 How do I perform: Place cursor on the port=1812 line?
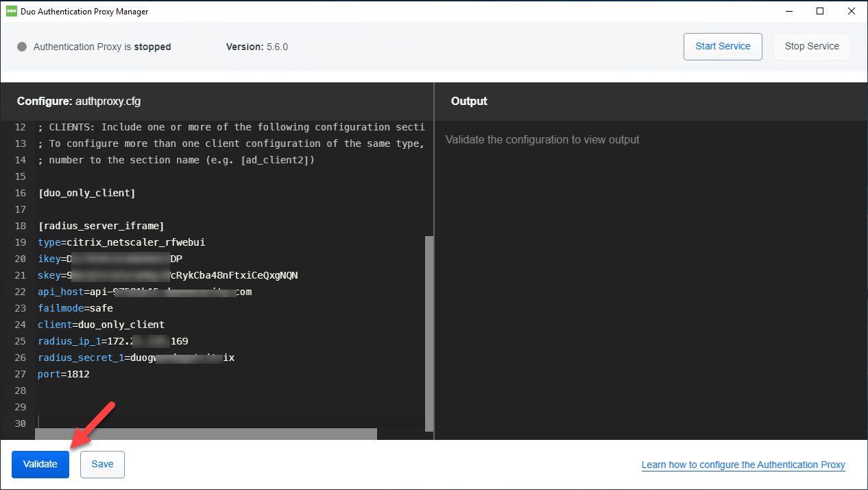point(64,374)
